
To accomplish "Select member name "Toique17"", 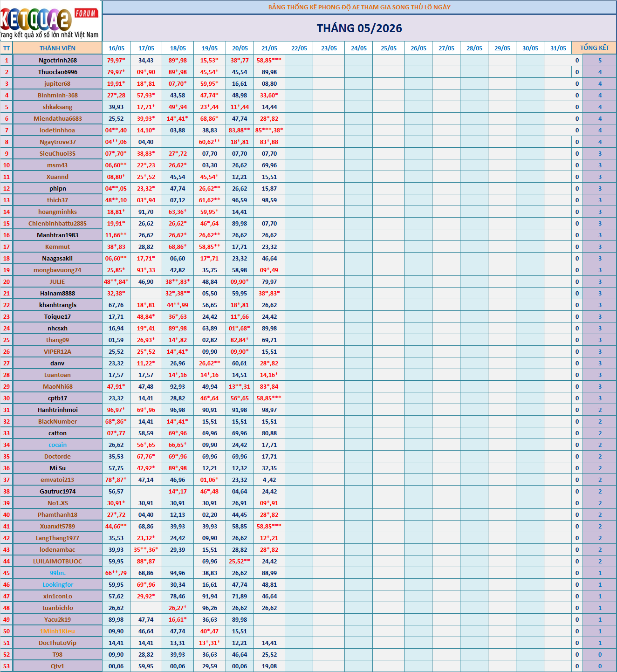I will (57, 316).
